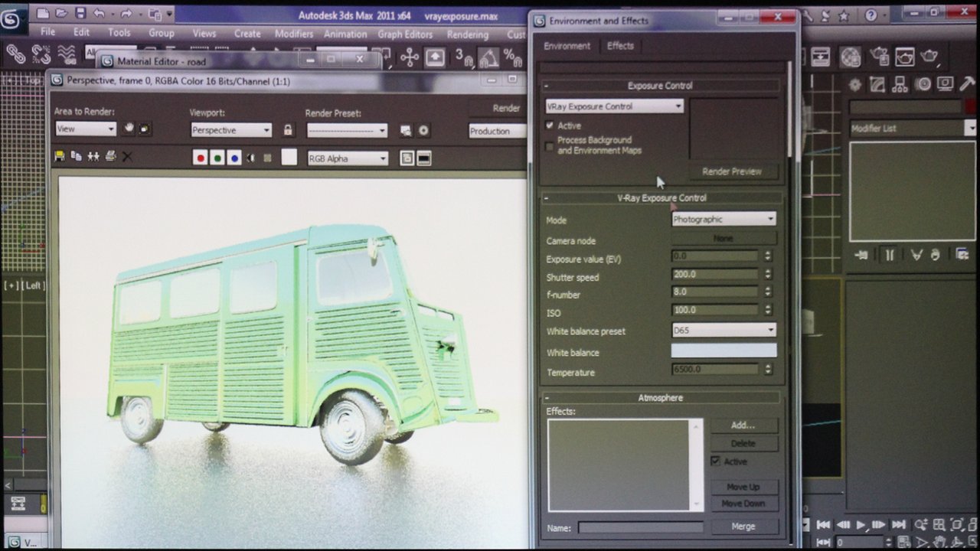Screen dimensions: 980x551
Task: Open the Graph Editors menu
Action: tap(405, 34)
